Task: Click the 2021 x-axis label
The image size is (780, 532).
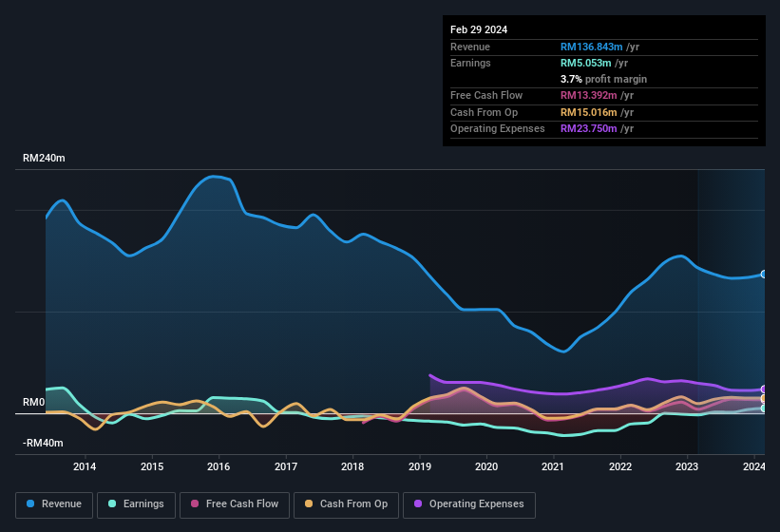Action: (x=553, y=466)
